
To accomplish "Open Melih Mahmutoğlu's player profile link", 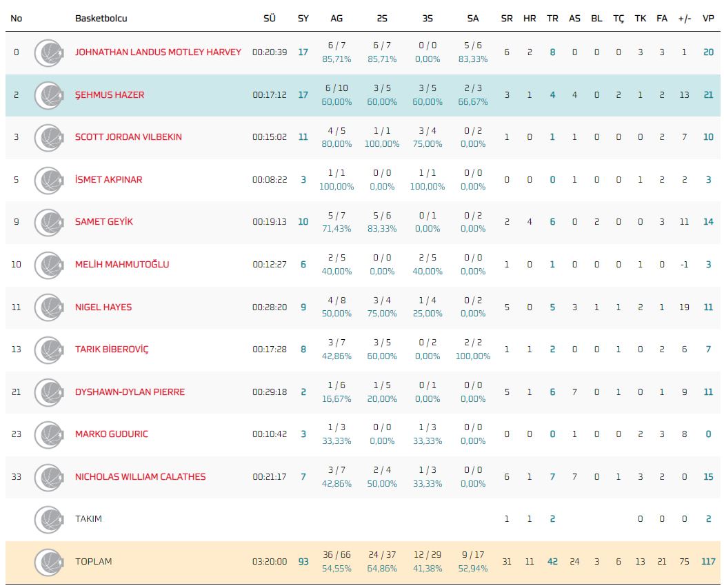I will point(122,265).
